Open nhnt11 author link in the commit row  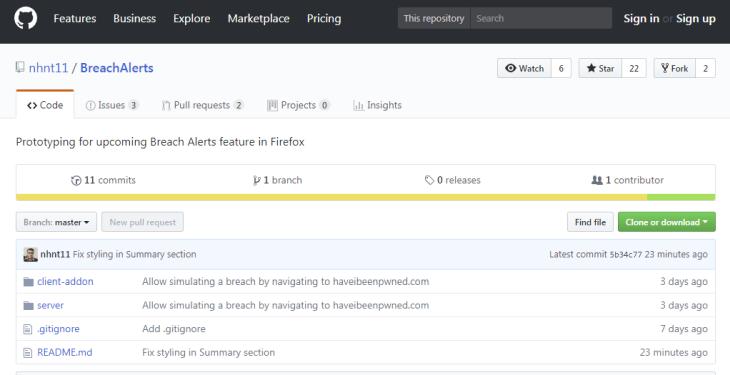click(55, 254)
